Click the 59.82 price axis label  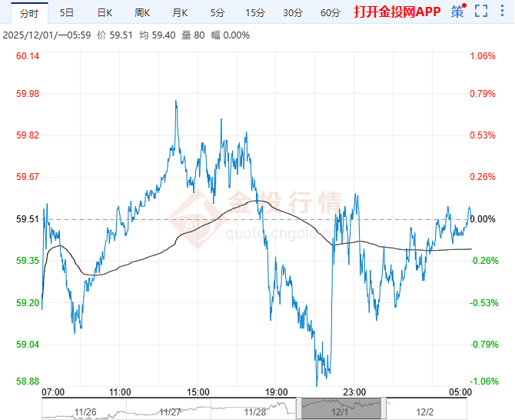coord(28,135)
